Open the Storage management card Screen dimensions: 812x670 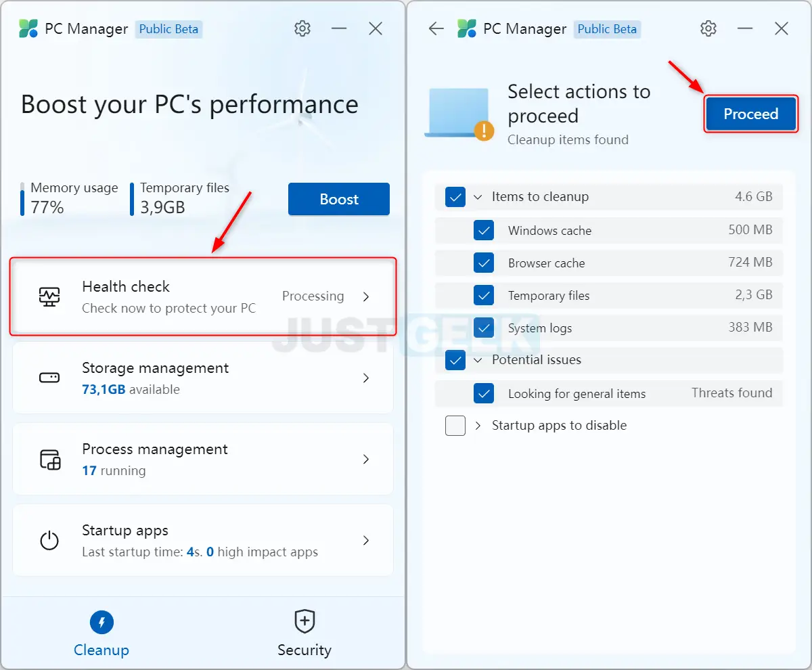203,378
